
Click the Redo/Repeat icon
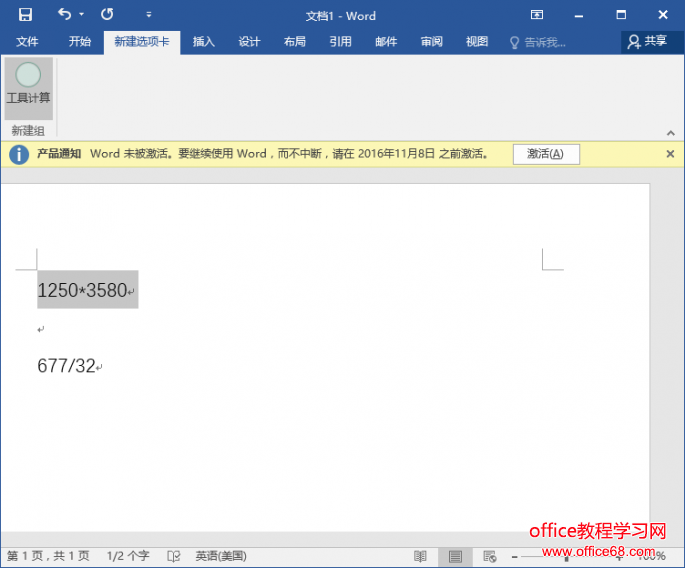[107, 14]
